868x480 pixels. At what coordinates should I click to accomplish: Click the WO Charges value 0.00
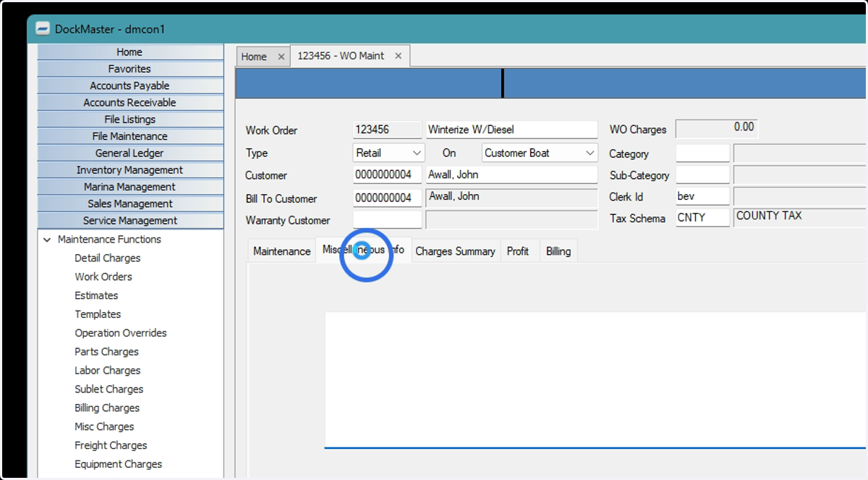click(717, 128)
